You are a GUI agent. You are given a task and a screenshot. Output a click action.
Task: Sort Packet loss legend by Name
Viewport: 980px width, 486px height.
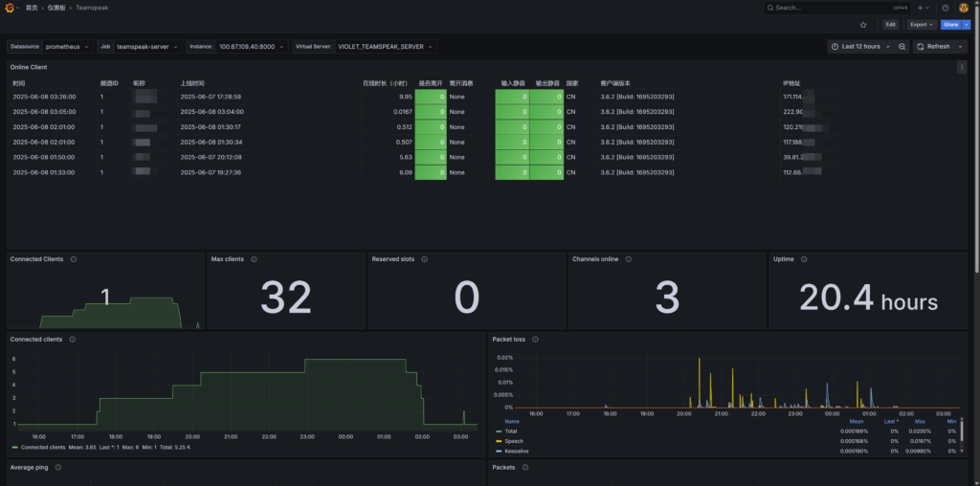pyautogui.click(x=512, y=422)
